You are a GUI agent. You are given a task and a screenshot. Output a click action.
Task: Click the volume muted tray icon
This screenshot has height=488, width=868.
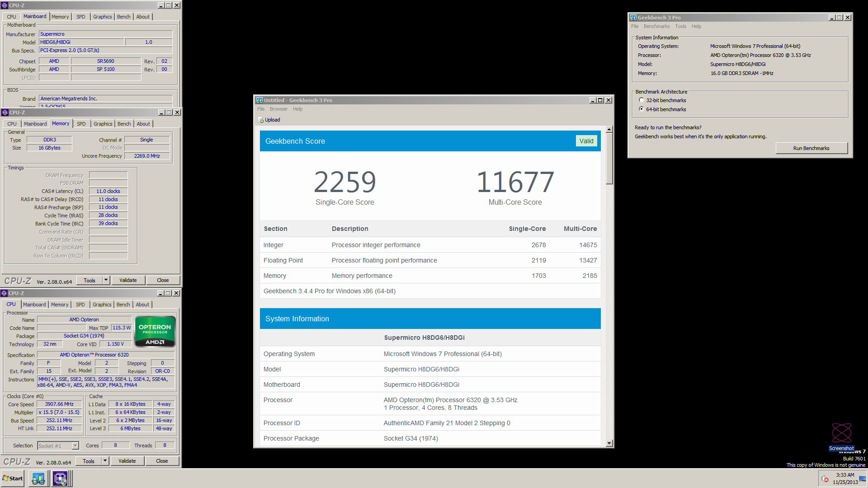pos(825,479)
